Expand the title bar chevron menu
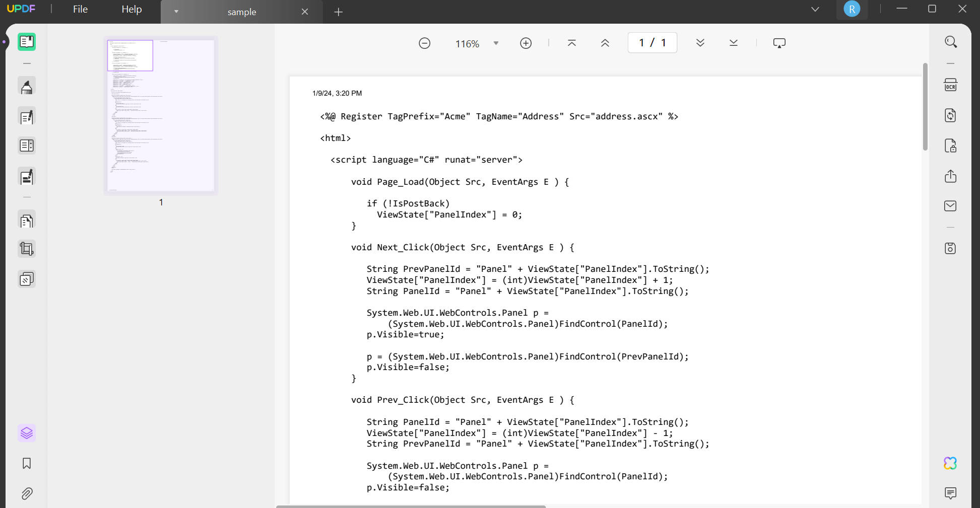 point(815,9)
